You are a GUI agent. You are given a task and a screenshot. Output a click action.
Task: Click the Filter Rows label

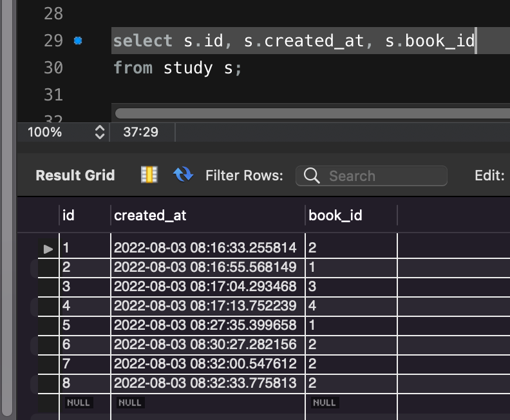pyautogui.click(x=244, y=176)
